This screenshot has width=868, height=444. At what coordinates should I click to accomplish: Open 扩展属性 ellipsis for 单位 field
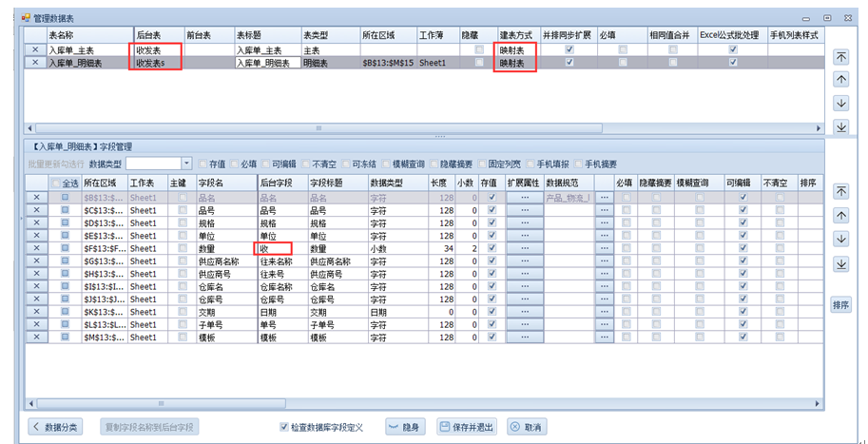524,235
